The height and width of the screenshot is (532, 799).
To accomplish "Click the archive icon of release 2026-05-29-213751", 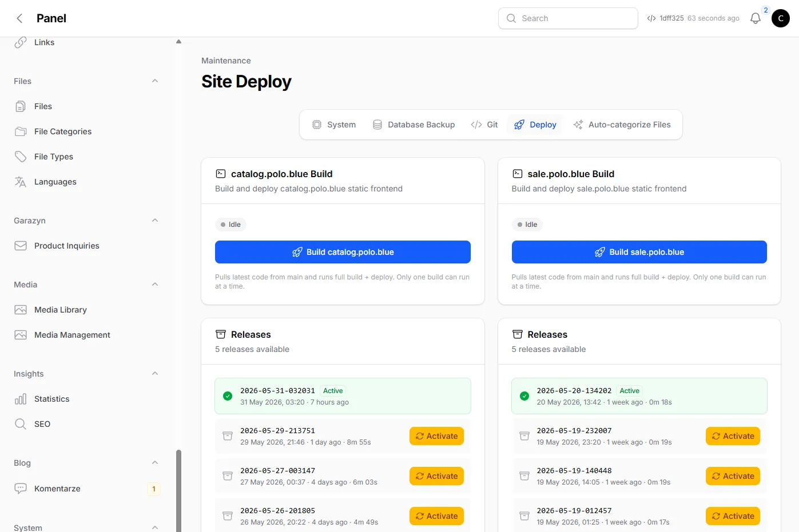I will click(228, 436).
